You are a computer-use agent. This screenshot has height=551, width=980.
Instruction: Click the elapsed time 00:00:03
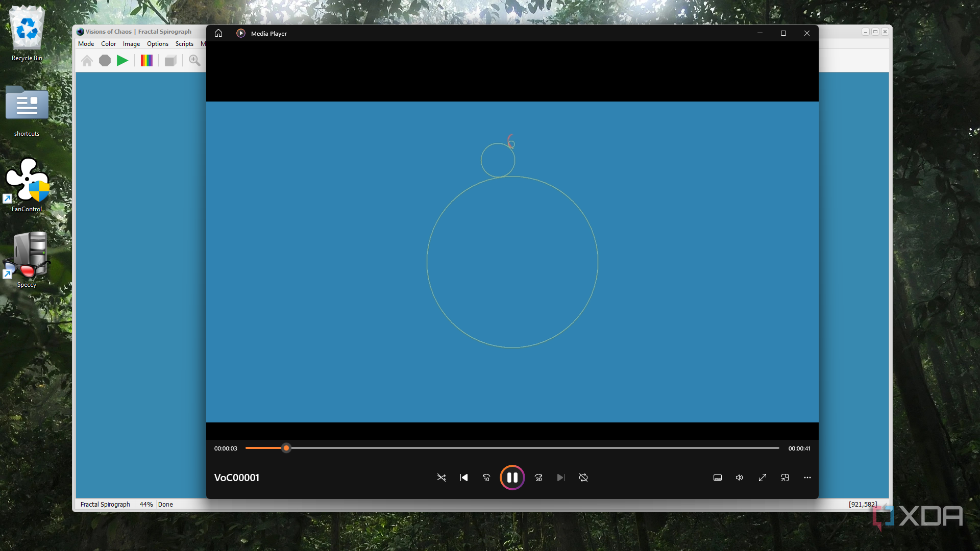pos(226,448)
